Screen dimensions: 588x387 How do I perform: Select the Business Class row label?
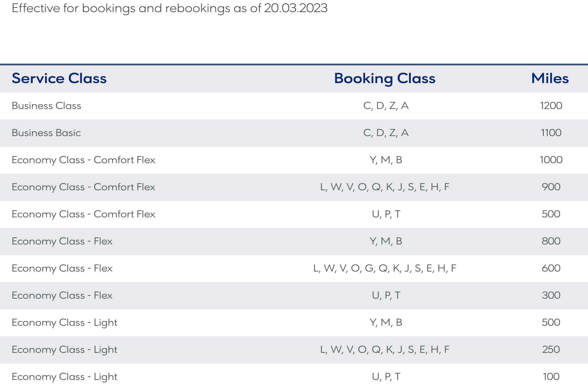[46, 106]
